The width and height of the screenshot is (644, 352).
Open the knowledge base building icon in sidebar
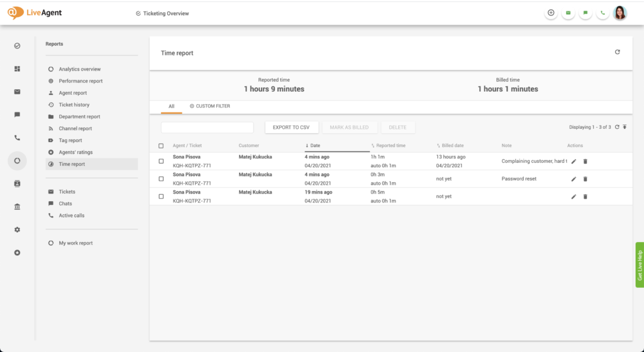click(17, 207)
